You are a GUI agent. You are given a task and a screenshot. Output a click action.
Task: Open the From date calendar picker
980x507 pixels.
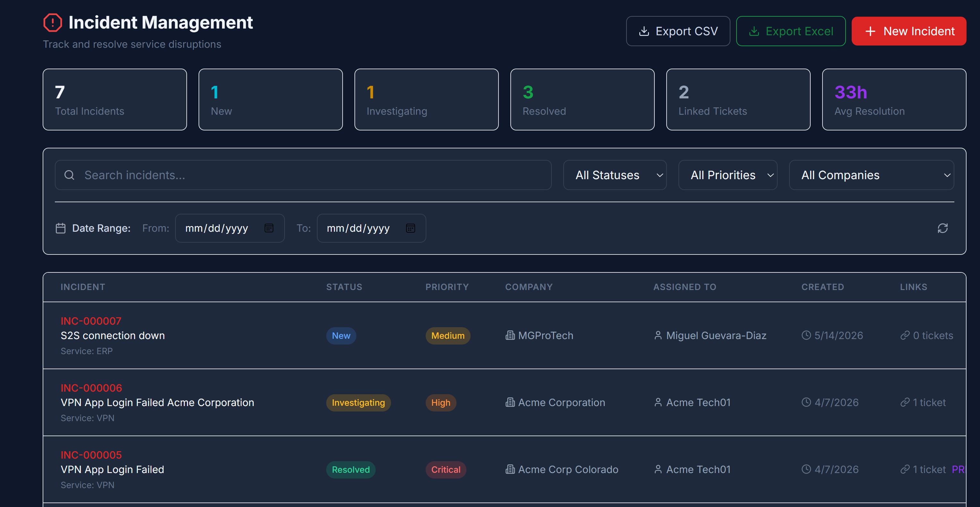click(x=269, y=228)
